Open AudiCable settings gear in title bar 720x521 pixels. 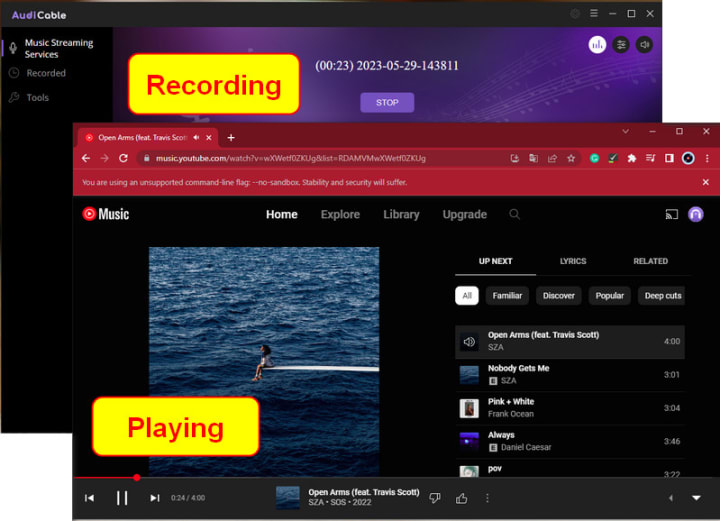pos(575,14)
